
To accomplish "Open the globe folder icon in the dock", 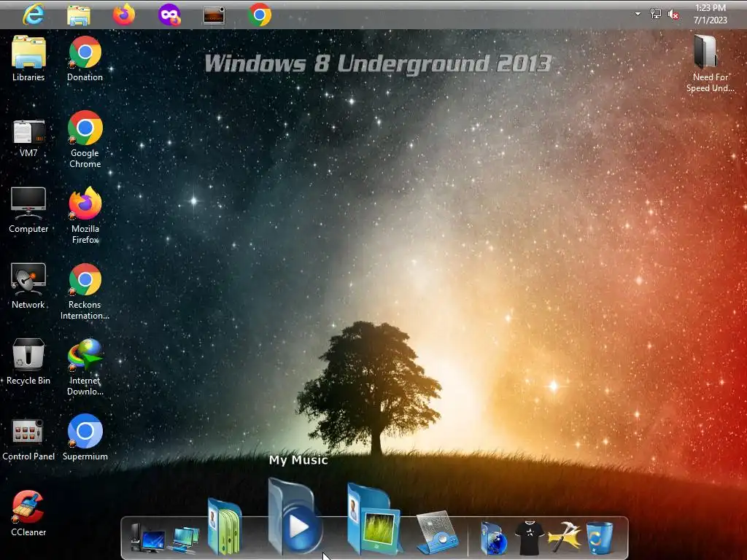I will (x=493, y=539).
